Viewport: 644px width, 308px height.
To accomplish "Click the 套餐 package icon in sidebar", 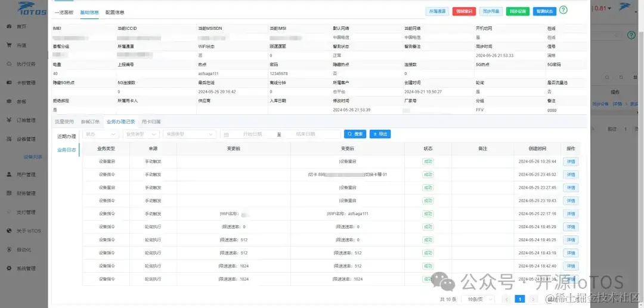I will click(x=9, y=101).
